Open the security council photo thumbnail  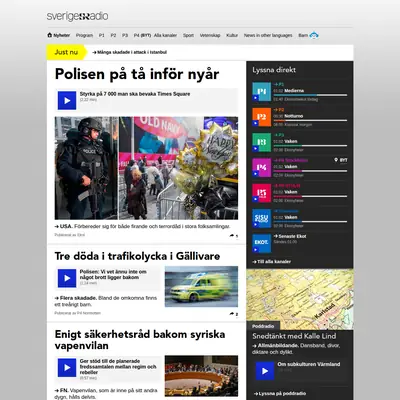coord(201,376)
